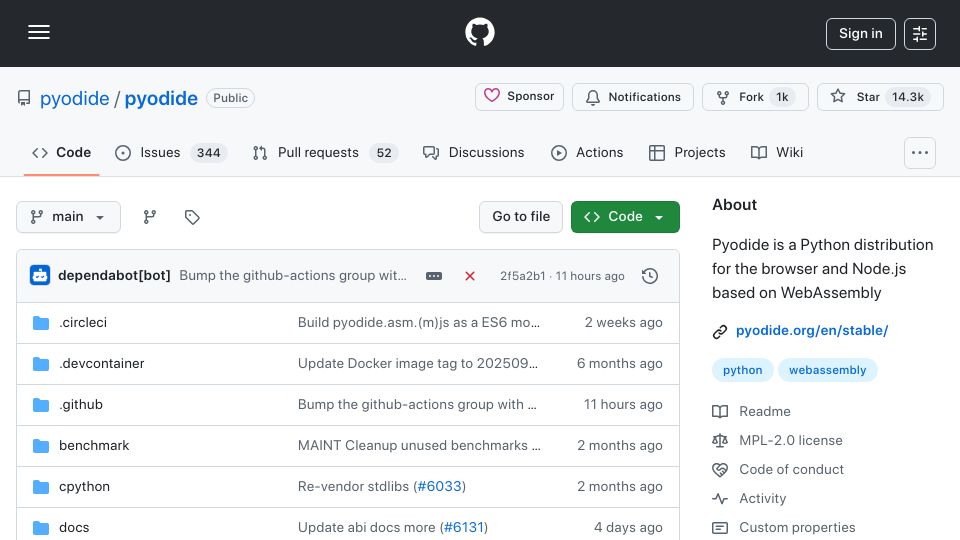View tags via the tag icon
The height and width of the screenshot is (540, 960).
[x=192, y=217]
